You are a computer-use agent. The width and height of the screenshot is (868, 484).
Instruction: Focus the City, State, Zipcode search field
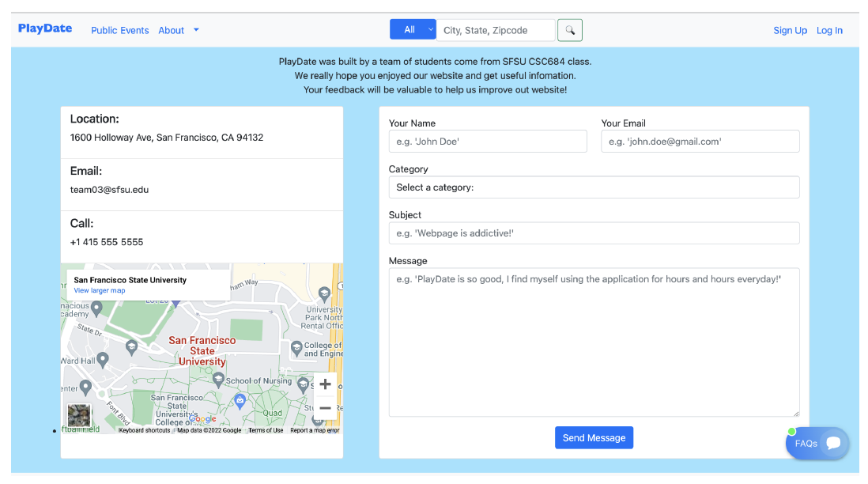tap(496, 30)
